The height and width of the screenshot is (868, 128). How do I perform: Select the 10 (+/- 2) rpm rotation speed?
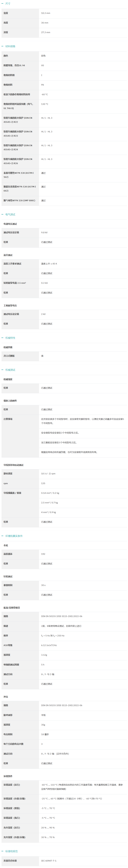point(48,474)
